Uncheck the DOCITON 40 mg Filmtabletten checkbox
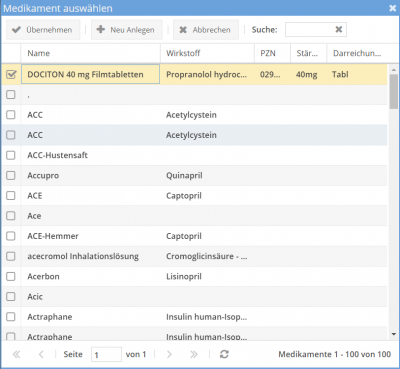Image resolution: width=400 pixels, height=369 pixels. coord(11,74)
